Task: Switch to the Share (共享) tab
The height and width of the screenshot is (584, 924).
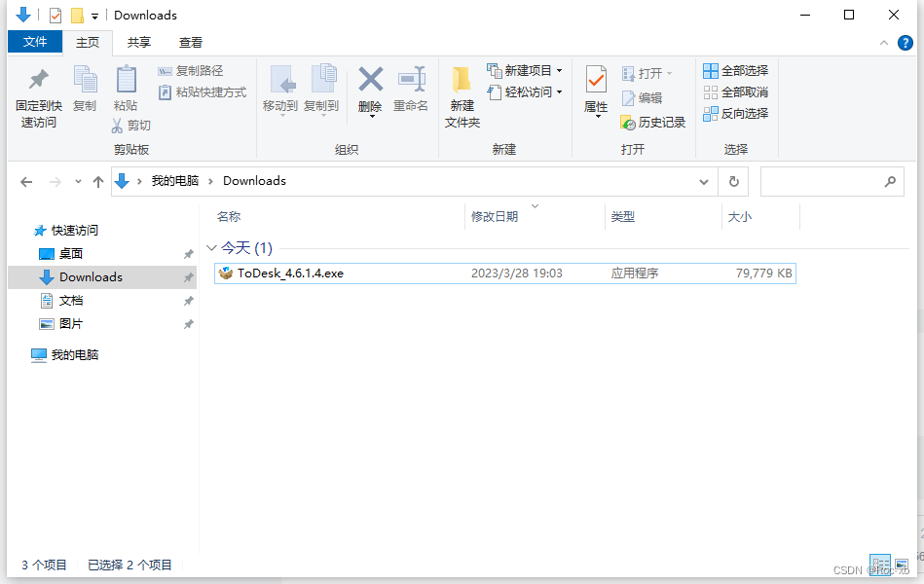Action: [x=139, y=43]
